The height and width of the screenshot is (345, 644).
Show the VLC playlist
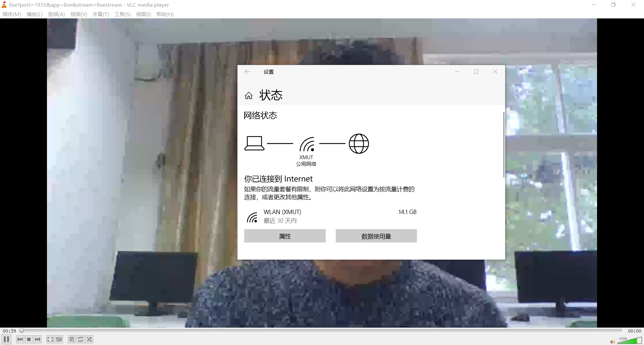pyautogui.click(x=71, y=339)
